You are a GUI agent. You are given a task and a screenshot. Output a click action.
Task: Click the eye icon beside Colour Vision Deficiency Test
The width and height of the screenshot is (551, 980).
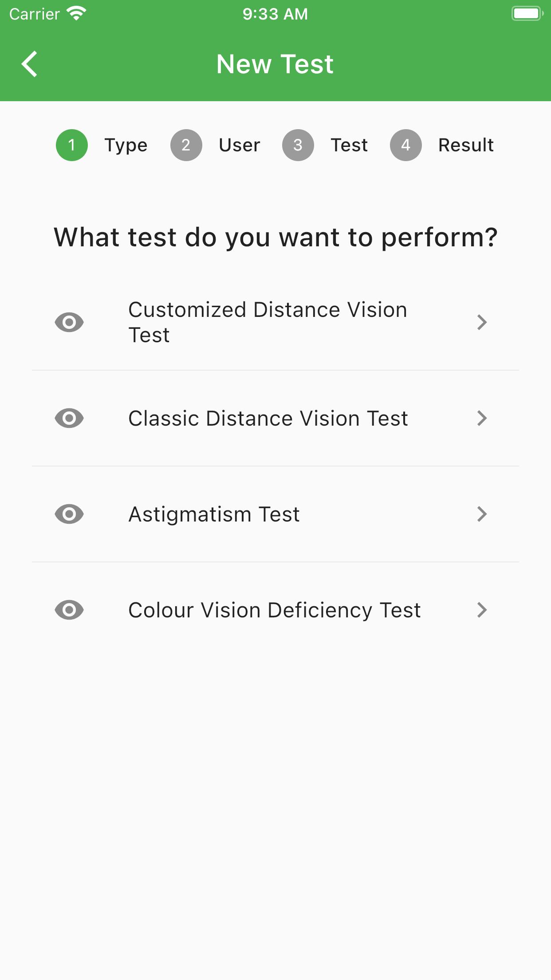tap(69, 610)
